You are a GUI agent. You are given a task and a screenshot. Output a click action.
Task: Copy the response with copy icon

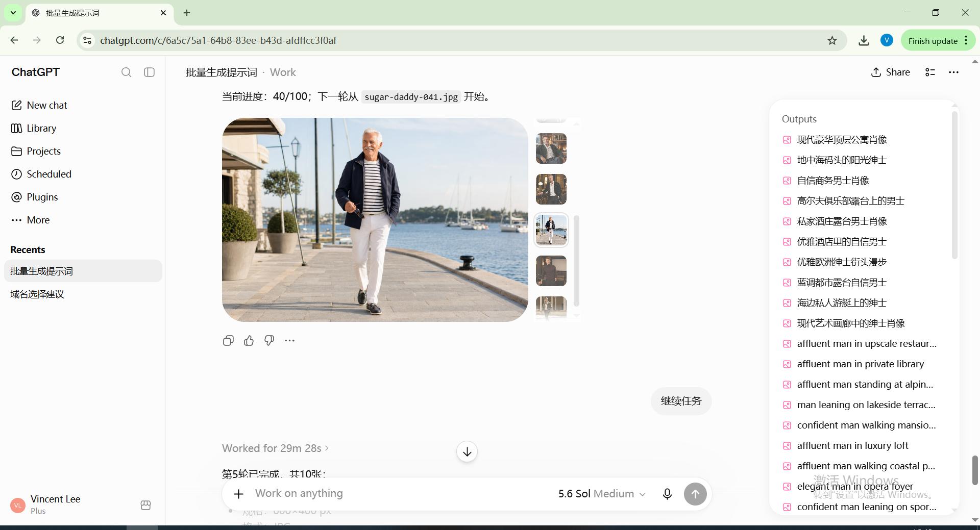pyautogui.click(x=228, y=341)
